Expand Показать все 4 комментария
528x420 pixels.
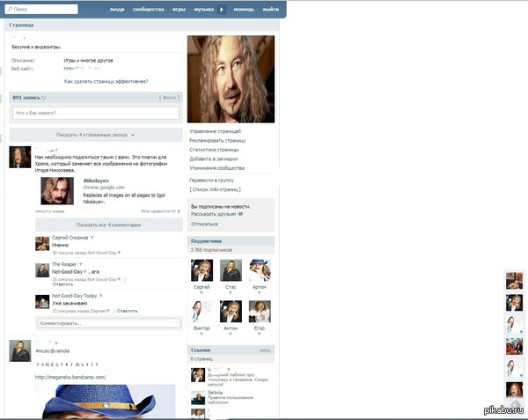pos(107,225)
